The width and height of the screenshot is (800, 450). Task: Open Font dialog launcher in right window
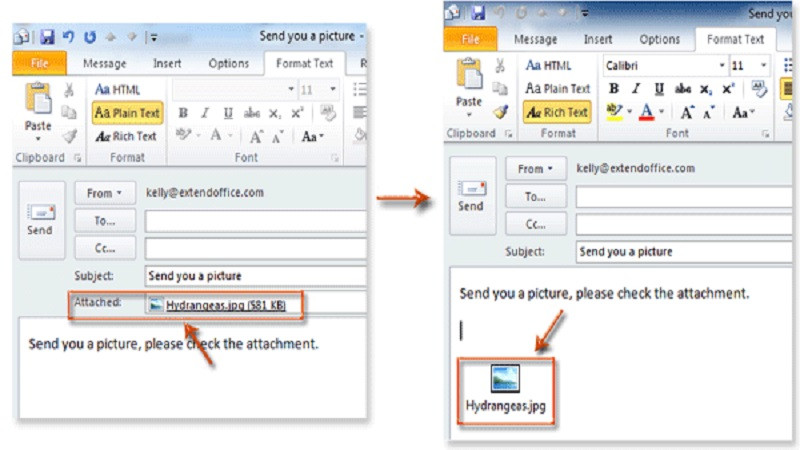point(765,133)
